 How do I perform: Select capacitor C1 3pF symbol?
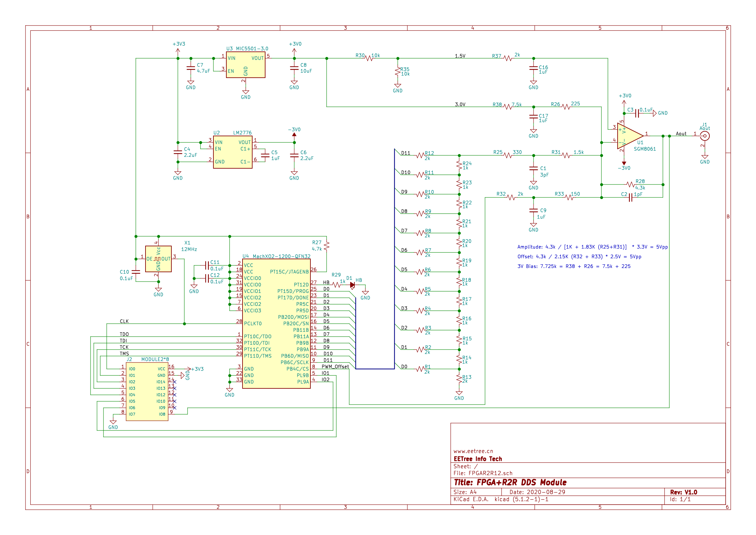[534, 168]
